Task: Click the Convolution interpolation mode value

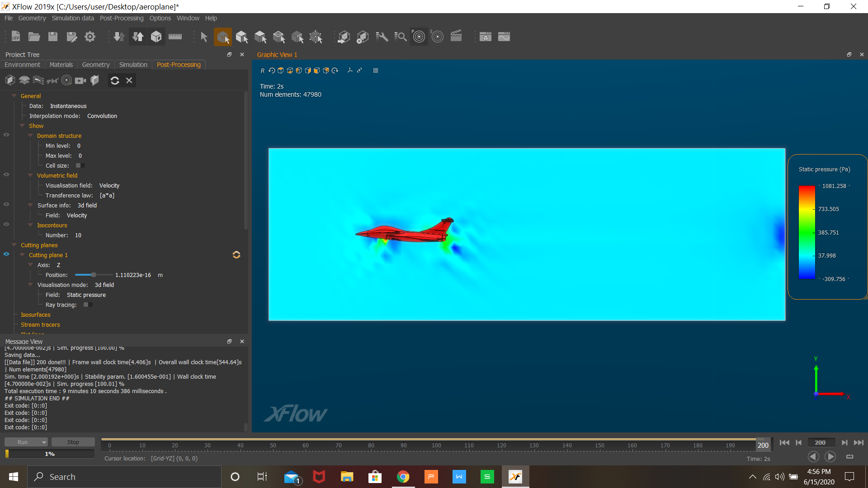Action: coord(102,116)
